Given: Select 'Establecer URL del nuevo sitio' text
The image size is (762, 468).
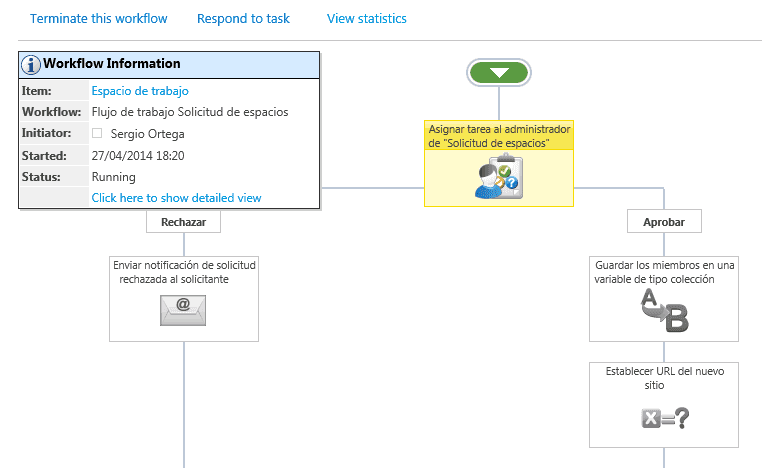Looking at the screenshot, I should click(x=664, y=378).
